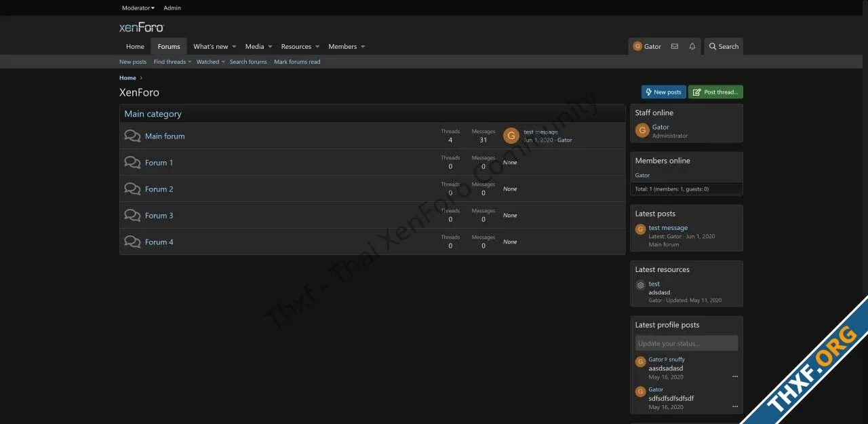
Task: Open the Forum 2 link
Action: [159, 189]
